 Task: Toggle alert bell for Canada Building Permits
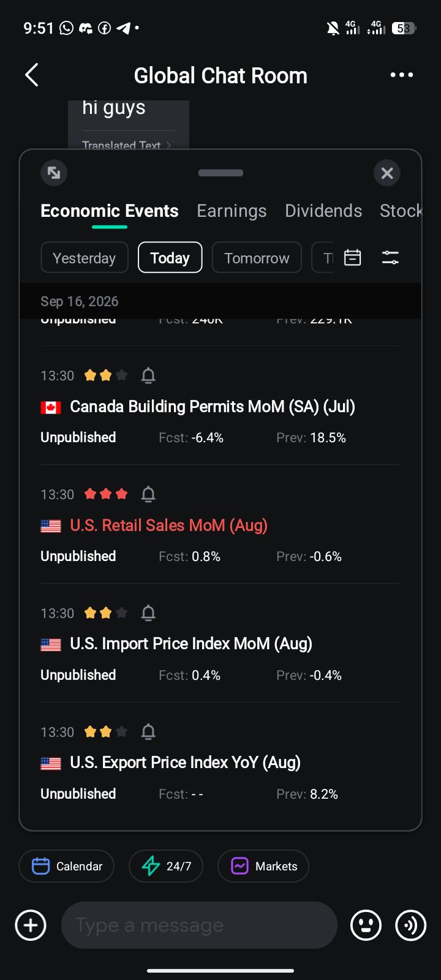[148, 375]
